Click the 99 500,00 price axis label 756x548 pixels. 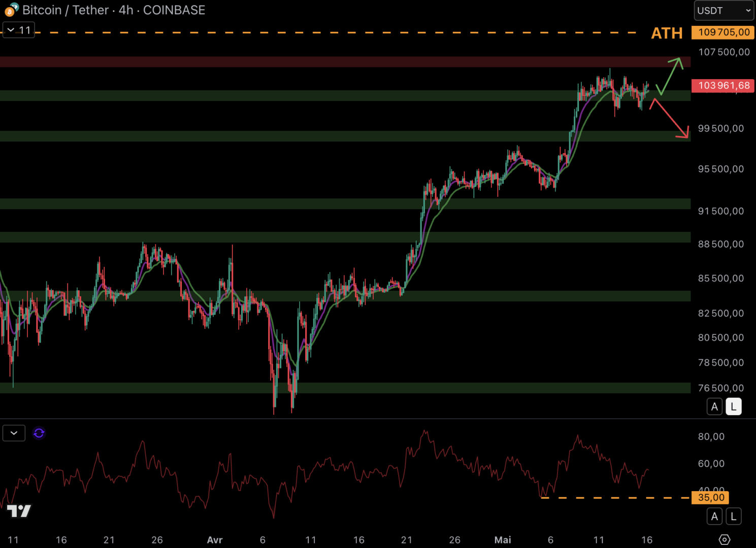click(x=721, y=128)
